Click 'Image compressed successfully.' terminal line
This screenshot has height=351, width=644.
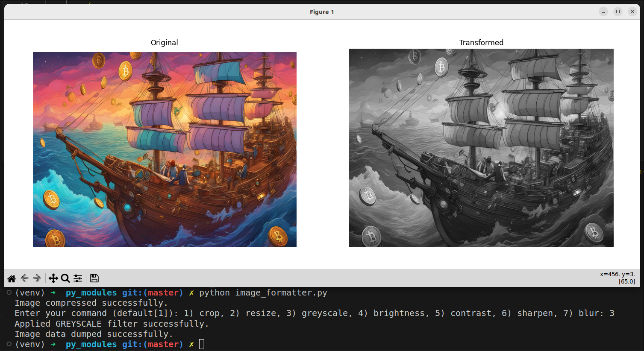(x=91, y=303)
